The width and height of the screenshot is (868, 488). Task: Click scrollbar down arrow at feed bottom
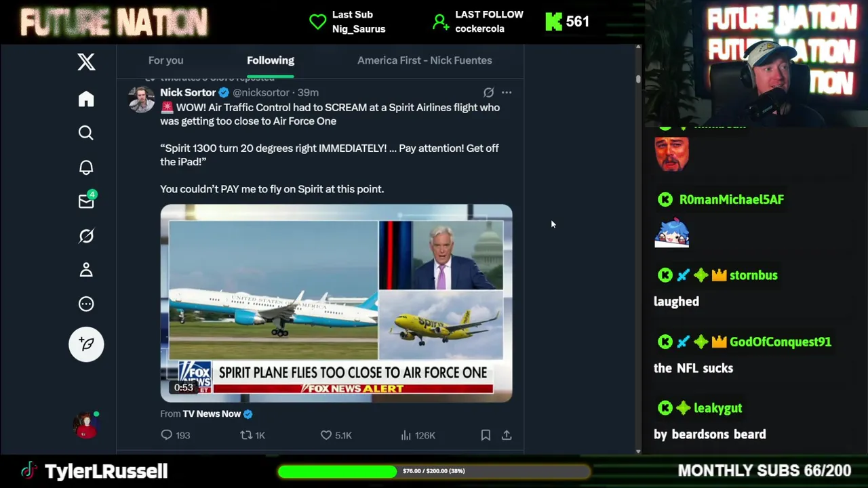638,451
